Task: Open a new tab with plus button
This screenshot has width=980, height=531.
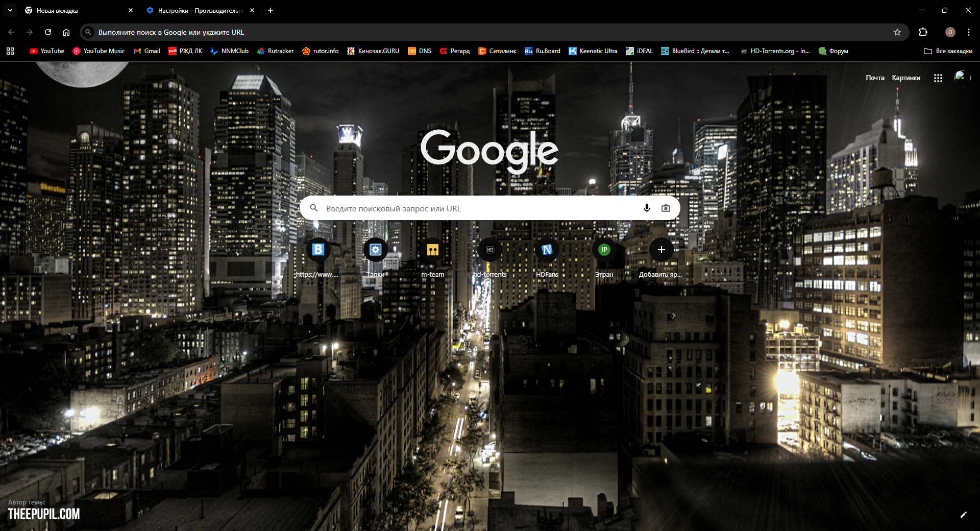Action: (x=271, y=10)
